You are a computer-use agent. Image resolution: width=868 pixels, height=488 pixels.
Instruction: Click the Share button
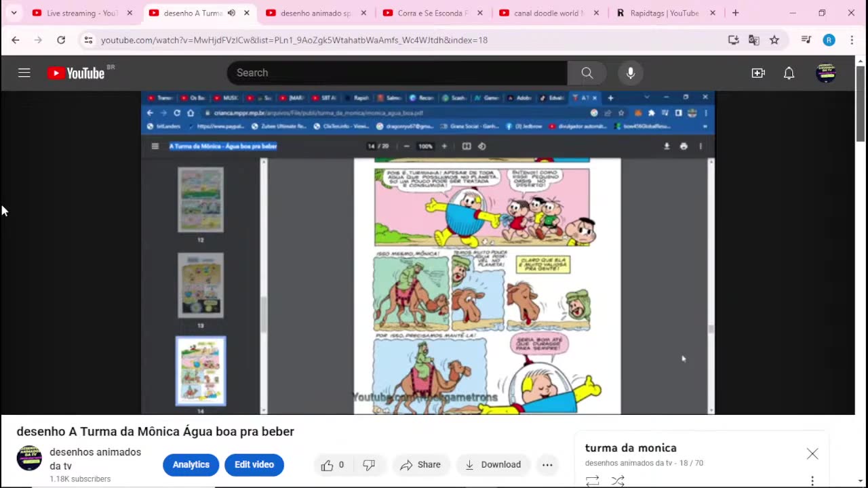(x=420, y=465)
